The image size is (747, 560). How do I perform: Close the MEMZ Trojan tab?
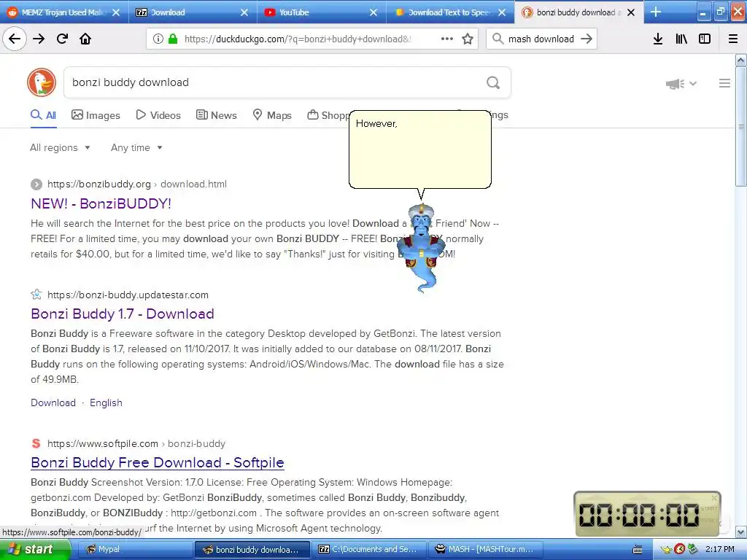coord(116,12)
